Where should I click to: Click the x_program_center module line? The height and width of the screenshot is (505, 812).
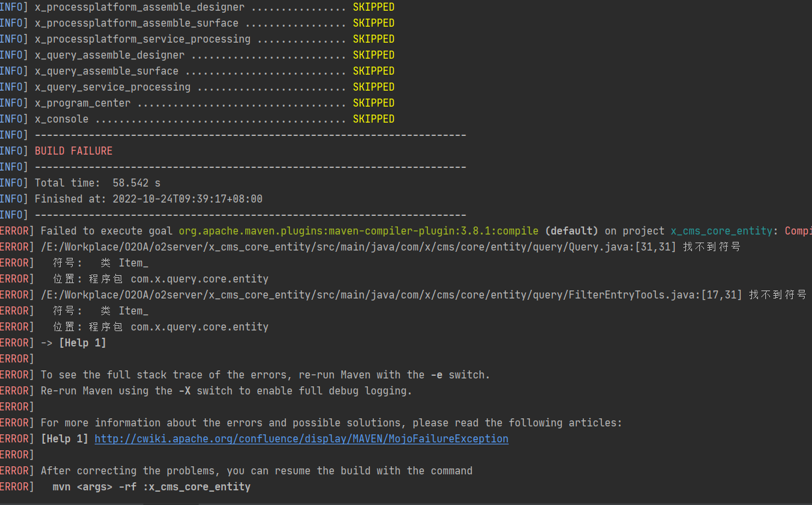click(x=213, y=103)
